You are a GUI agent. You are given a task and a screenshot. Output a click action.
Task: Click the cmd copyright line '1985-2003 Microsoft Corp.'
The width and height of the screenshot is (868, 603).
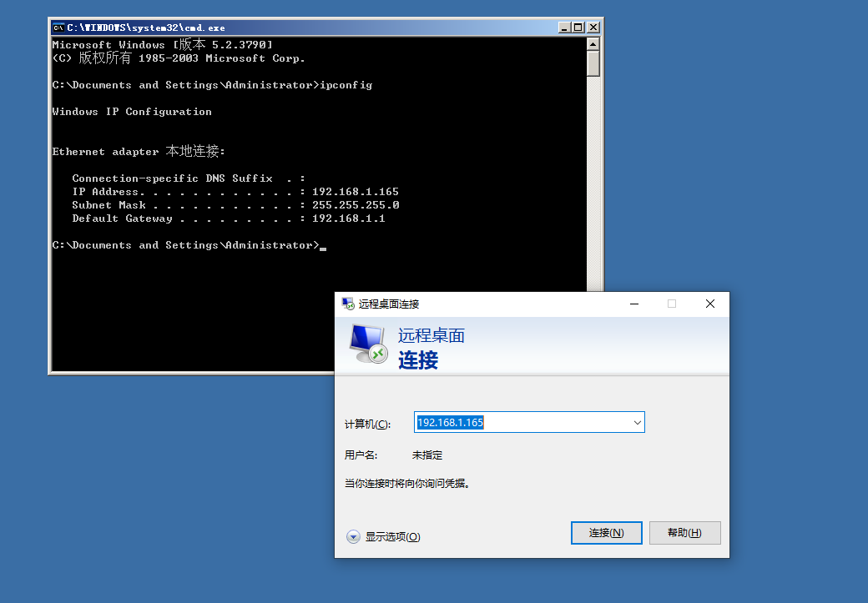click(x=179, y=58)
